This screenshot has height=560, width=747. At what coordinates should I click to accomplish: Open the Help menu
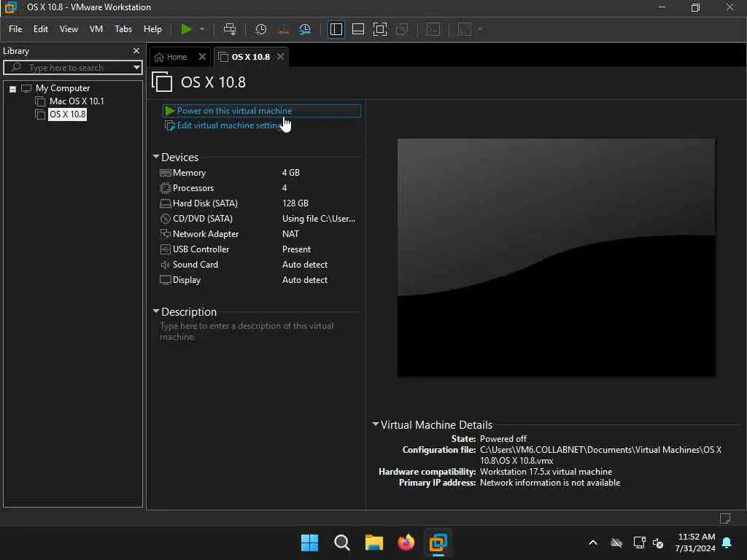click(x=152, y=29)
